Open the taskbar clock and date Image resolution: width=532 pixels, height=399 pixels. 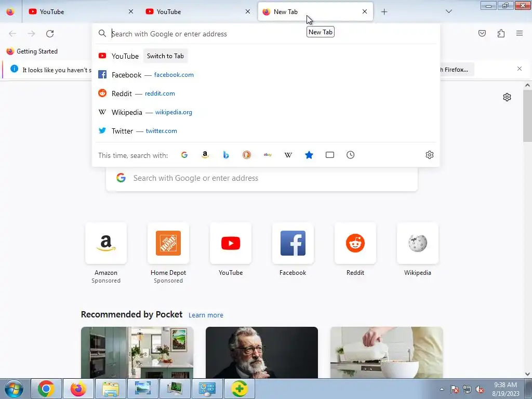click(506, 389)
